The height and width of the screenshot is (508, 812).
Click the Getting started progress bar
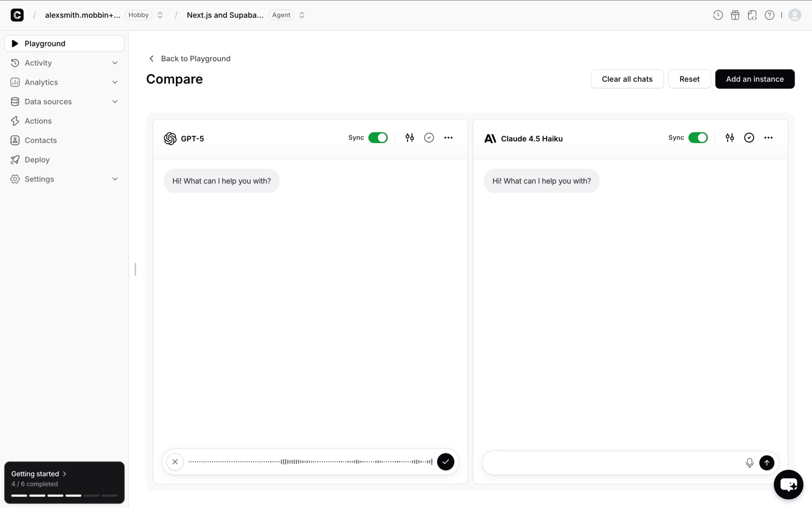[64, 495]
